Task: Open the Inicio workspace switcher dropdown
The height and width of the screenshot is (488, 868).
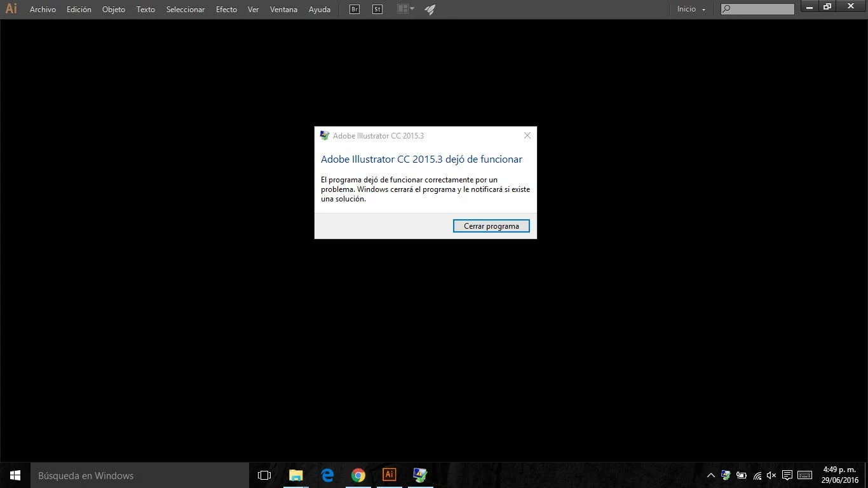Action: coord(691,10)
